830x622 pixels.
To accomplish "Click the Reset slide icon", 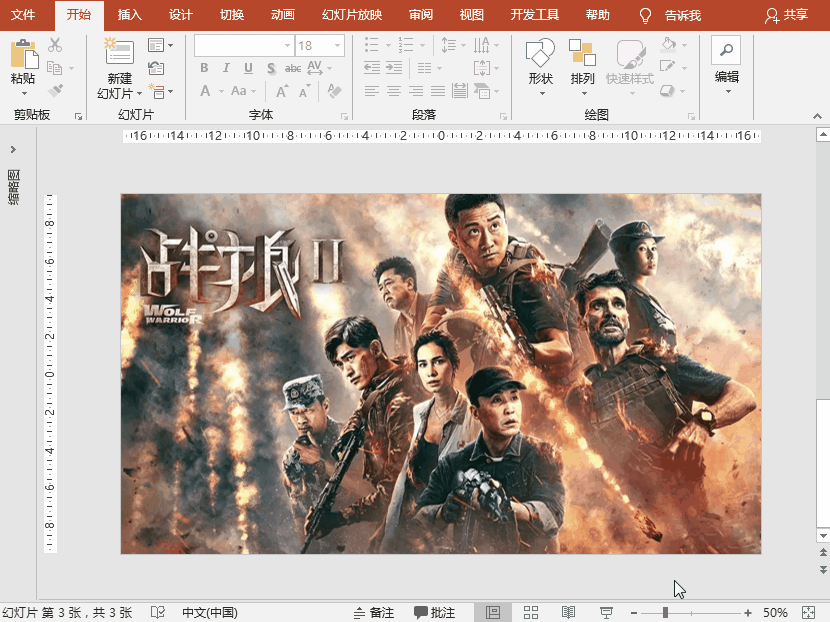I will pyautogui.click(x=156, y=68).
